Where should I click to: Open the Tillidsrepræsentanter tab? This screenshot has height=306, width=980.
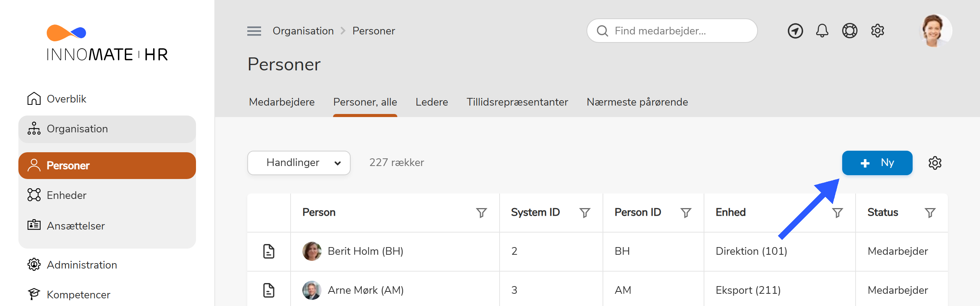517,102
